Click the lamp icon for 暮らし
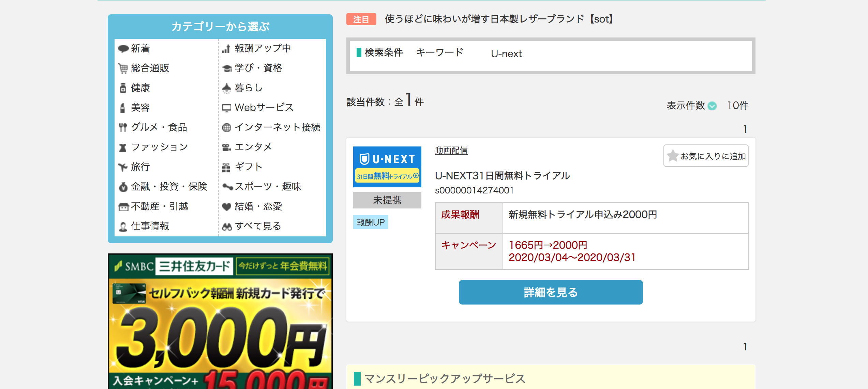Viewport: 868px width, 389px height. pyautogui.click(x=227, y=88)
